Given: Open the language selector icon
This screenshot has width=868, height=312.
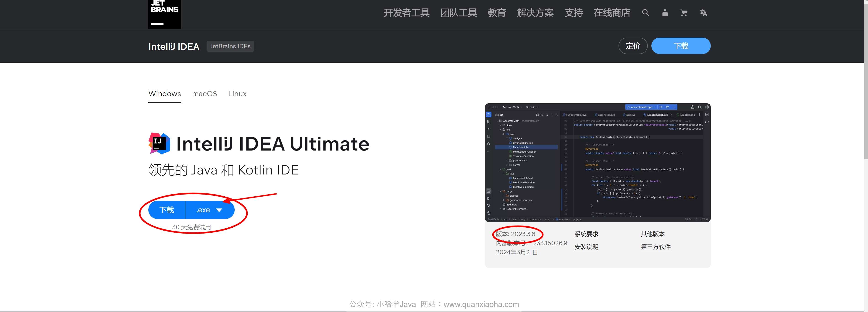Looking at the screenshot, I should click(x=703, y=13).
